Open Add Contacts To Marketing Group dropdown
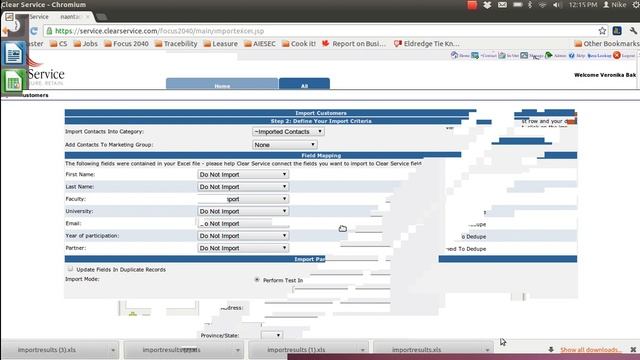The image size is (640, 360). point(284,144)
